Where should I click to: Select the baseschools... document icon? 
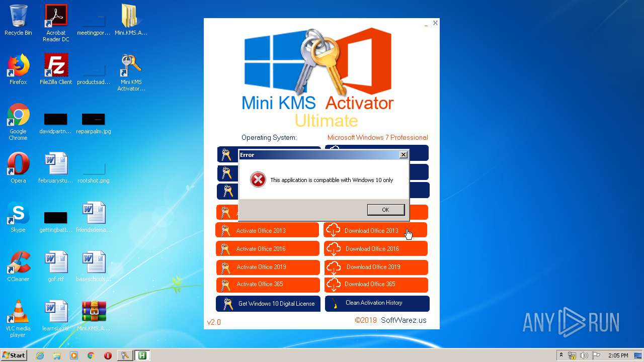pyautogui.click(x=94, y=266)
